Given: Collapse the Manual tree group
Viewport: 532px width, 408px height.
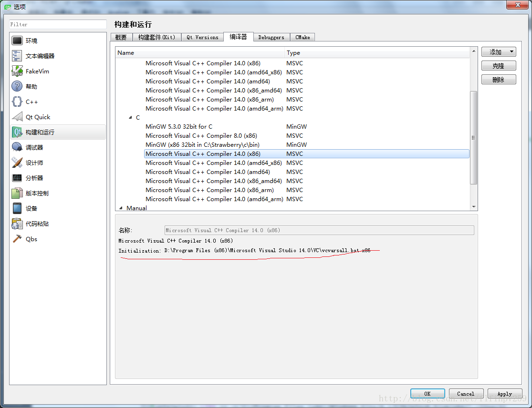Looking at the screenshot, I should click(121, 208).
